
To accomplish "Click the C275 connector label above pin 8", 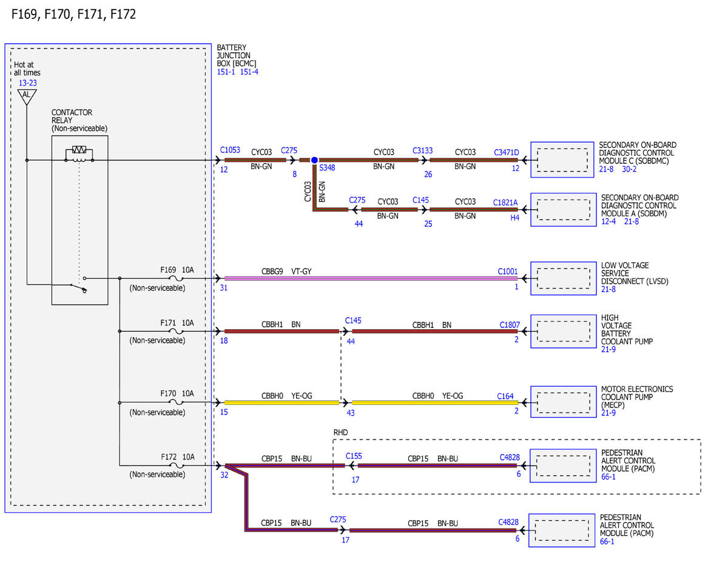I will tap(289, 150).
